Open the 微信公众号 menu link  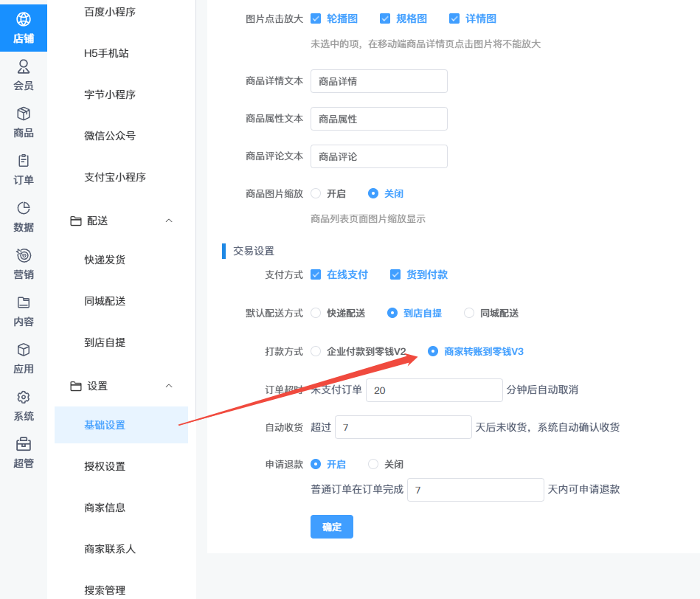[x=110, y=136]
